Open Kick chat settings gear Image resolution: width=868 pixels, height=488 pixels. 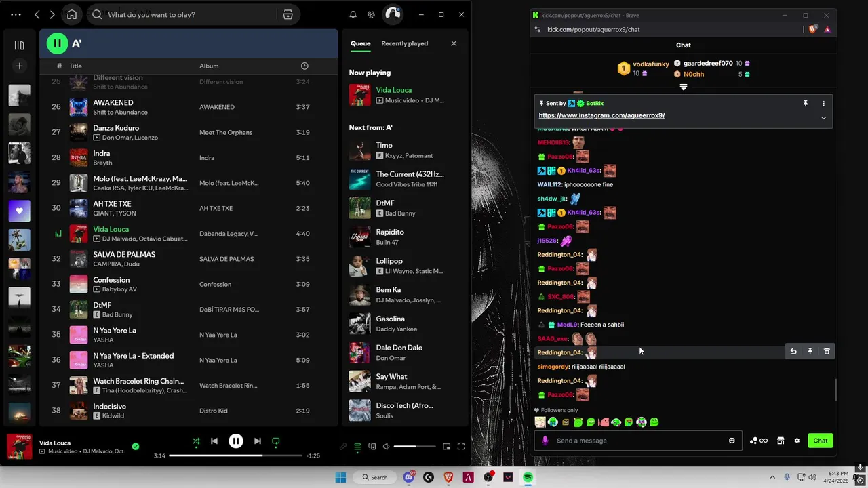coord(797,441)
